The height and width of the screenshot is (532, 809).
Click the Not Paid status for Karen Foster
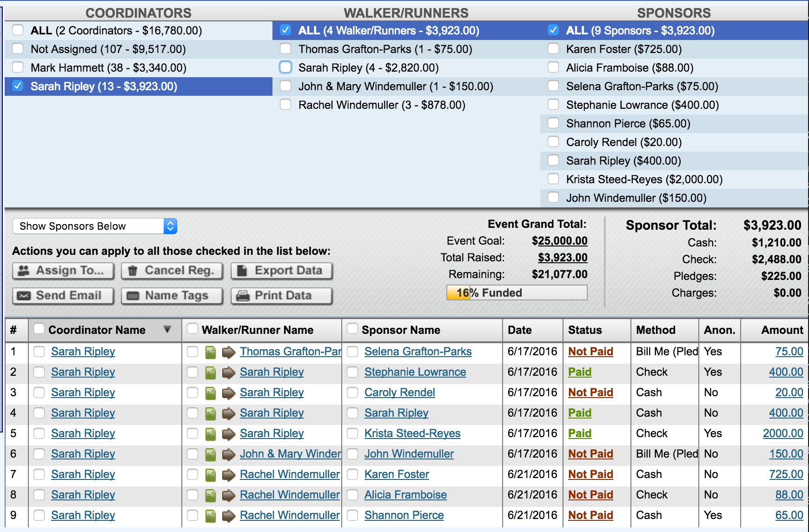click(x=590, y=474)
